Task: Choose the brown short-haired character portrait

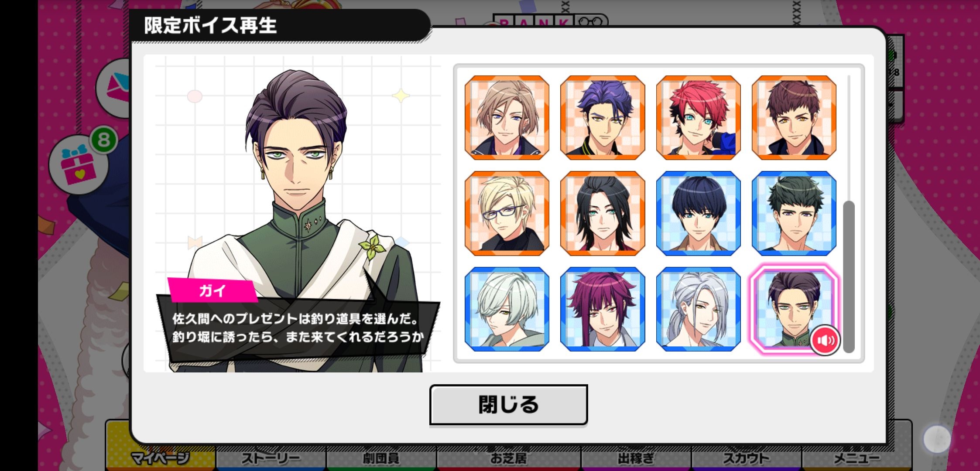Action: (794, 118)
